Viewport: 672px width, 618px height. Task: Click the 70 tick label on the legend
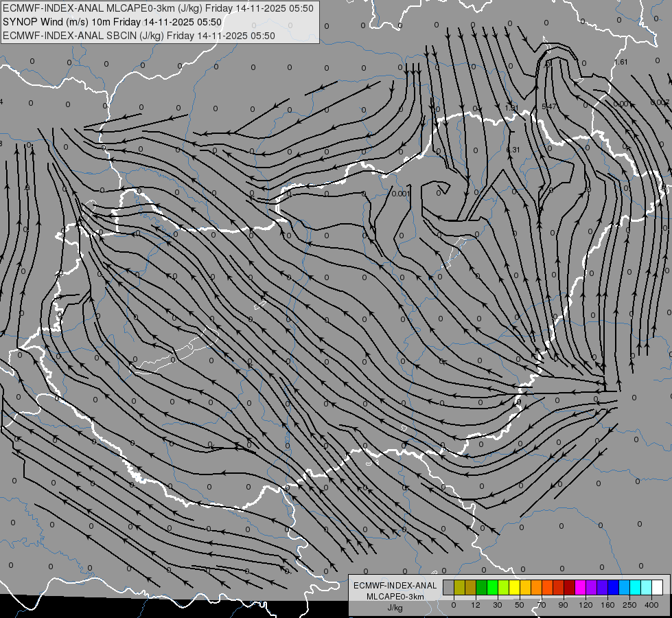[542, 605]
